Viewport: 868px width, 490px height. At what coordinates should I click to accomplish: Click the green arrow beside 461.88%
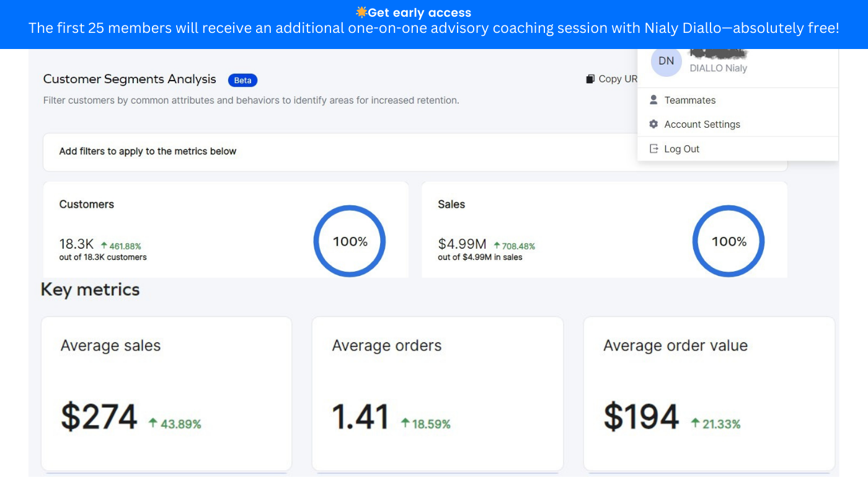pyautogui.click(x=104, y=246)
